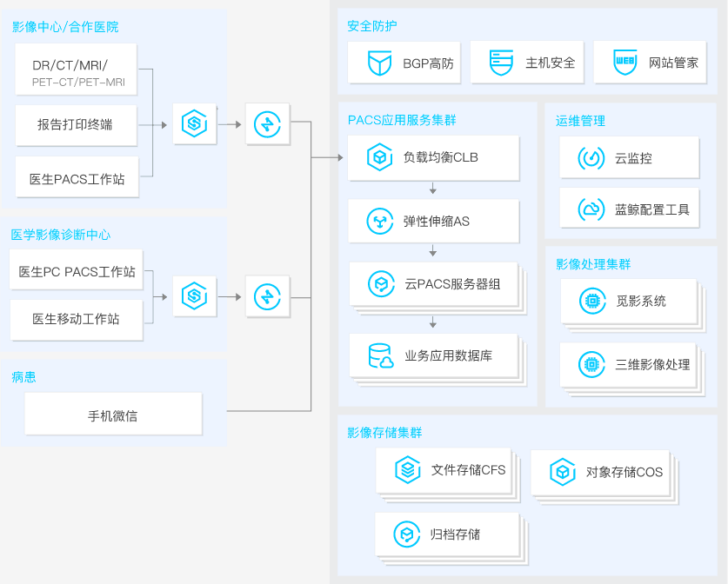Open the 云监控 gauge icon
The height and width of the screenshot is (584, 728).
click(591, 158)
